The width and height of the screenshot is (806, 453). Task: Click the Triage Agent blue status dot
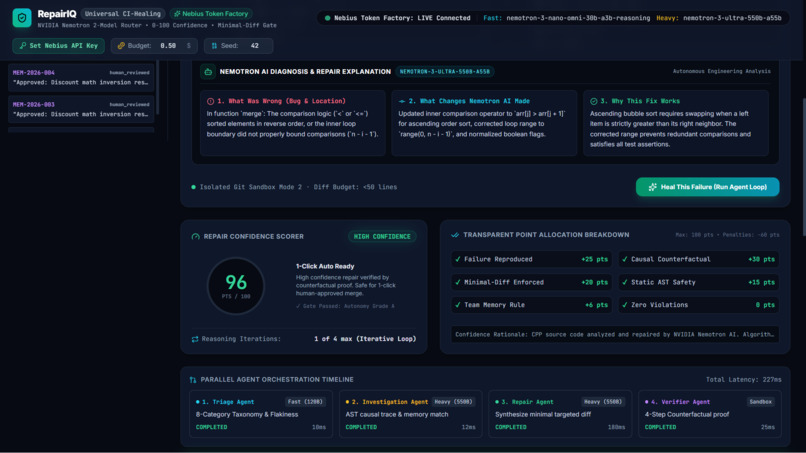pyautogui.click(x=197, y=402)
